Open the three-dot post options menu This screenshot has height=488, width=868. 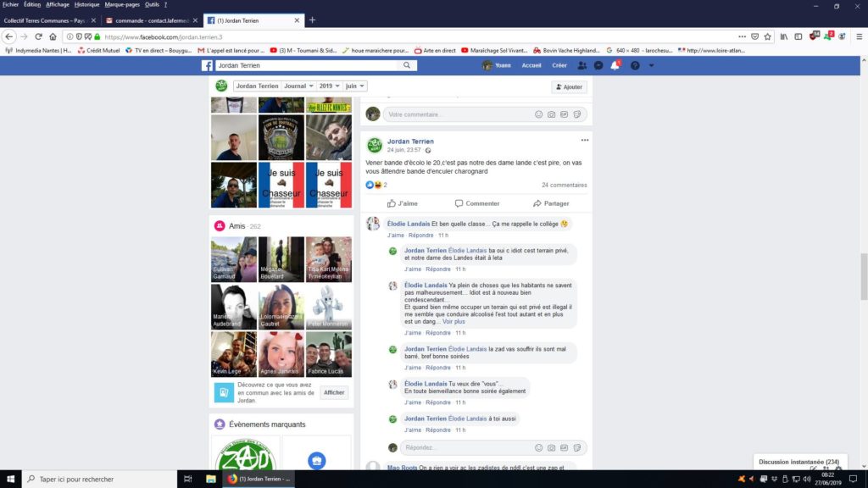click(x=584, y=140)
